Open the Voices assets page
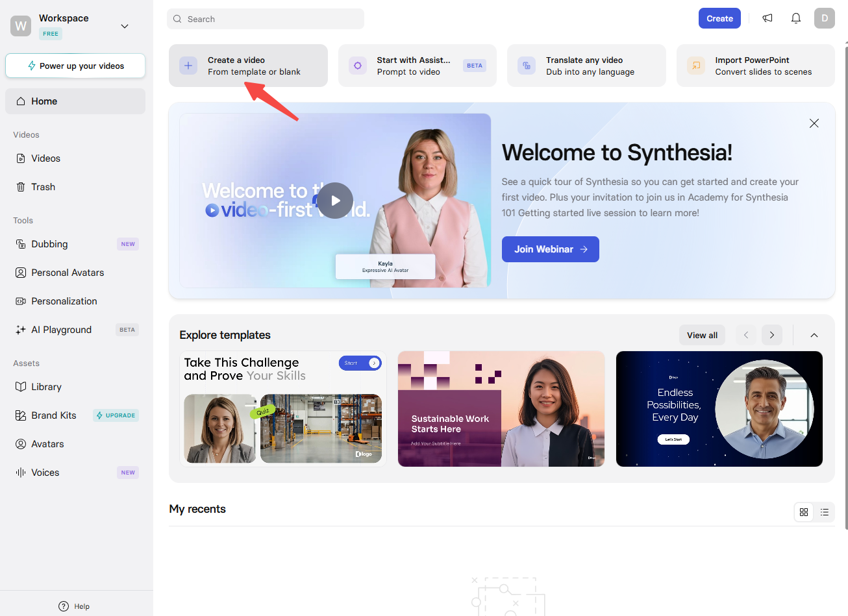 pos(75,473)
